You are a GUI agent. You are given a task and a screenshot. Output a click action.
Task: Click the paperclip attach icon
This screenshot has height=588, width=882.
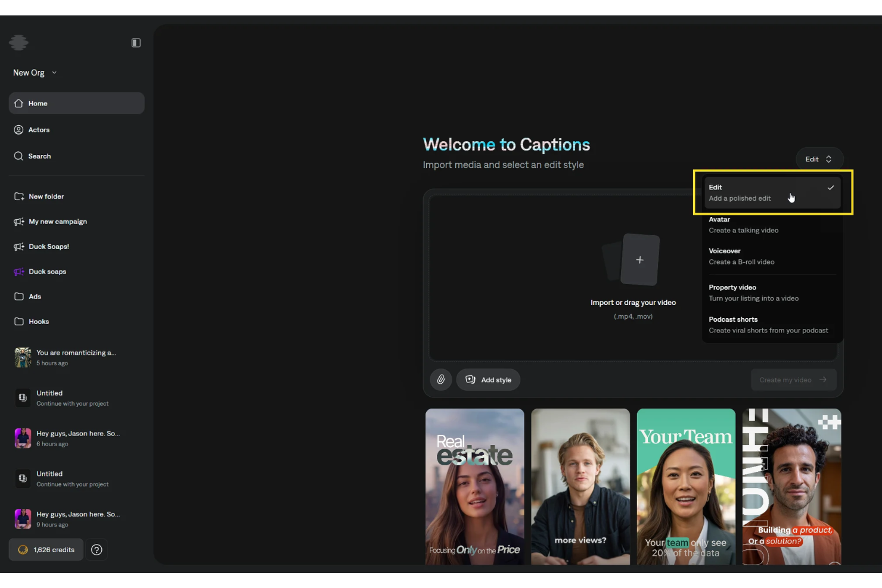[441, 379]
